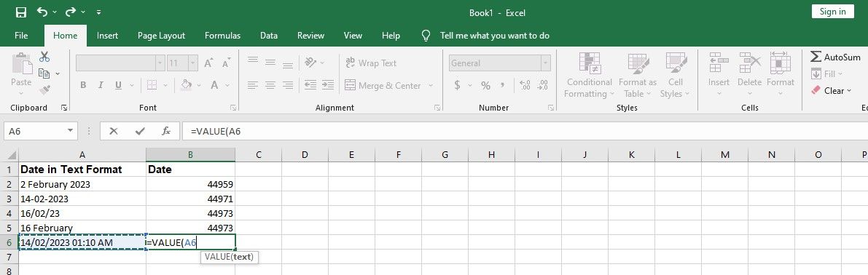
Task: Click AutoSum
Action: click(x=835, y=57)
